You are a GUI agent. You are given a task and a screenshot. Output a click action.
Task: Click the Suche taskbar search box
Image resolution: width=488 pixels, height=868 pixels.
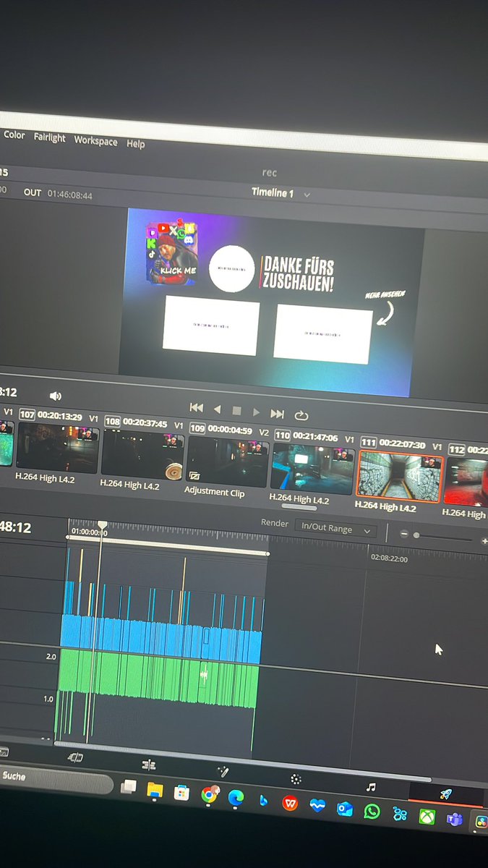click(x=56, y=781)
